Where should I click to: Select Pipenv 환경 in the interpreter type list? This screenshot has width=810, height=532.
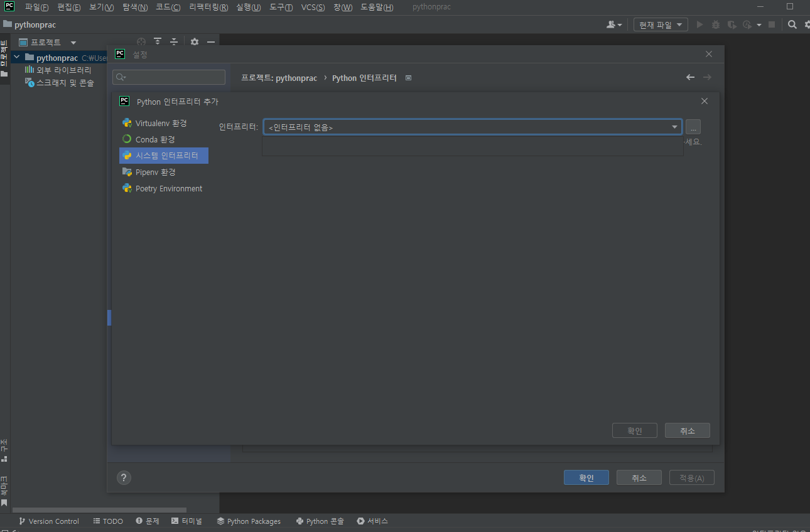163,172
